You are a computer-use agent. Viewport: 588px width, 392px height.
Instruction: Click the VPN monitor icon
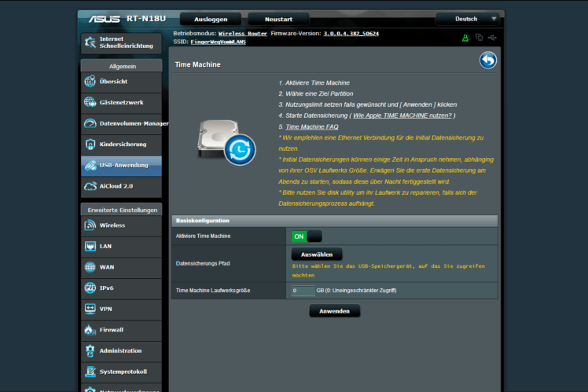pyautogui.click(x=90, y=309)
